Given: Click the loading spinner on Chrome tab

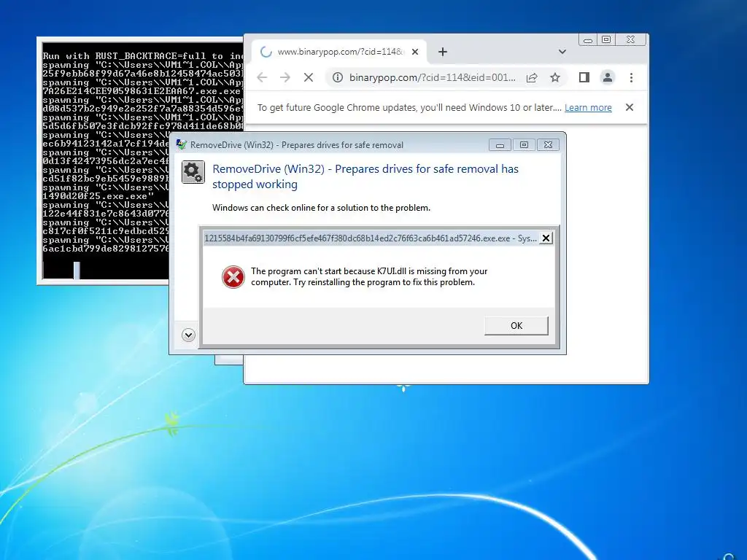Looking at the screenshot, I should tap(266, 52).
